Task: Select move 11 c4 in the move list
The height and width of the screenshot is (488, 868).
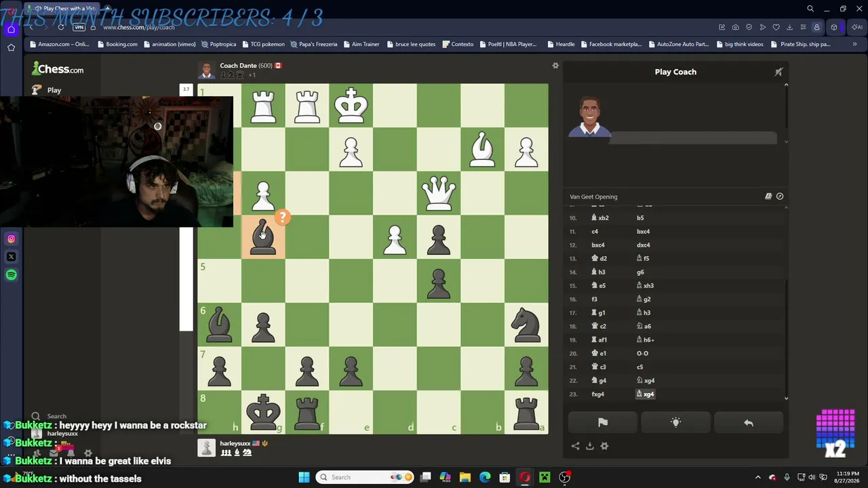Action: coord(595,232)
